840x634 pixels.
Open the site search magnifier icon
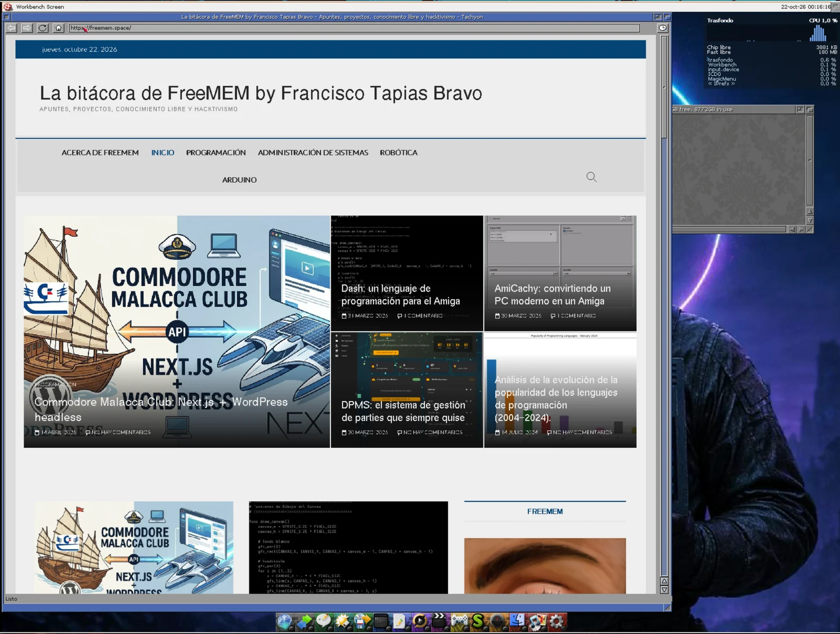click(591, 177)
